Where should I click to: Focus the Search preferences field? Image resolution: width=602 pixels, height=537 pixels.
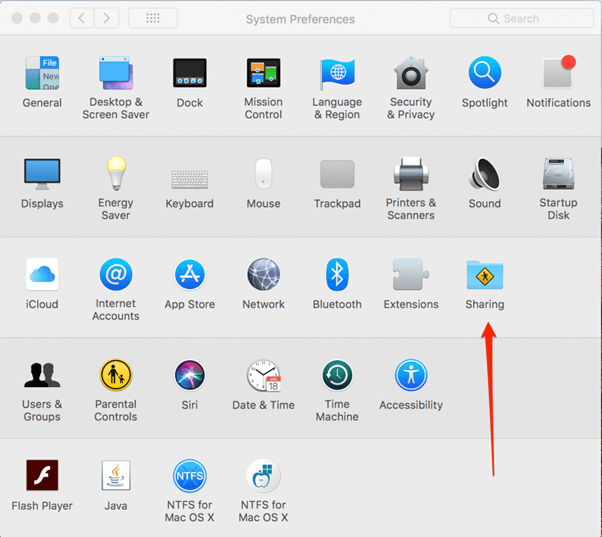521,18
